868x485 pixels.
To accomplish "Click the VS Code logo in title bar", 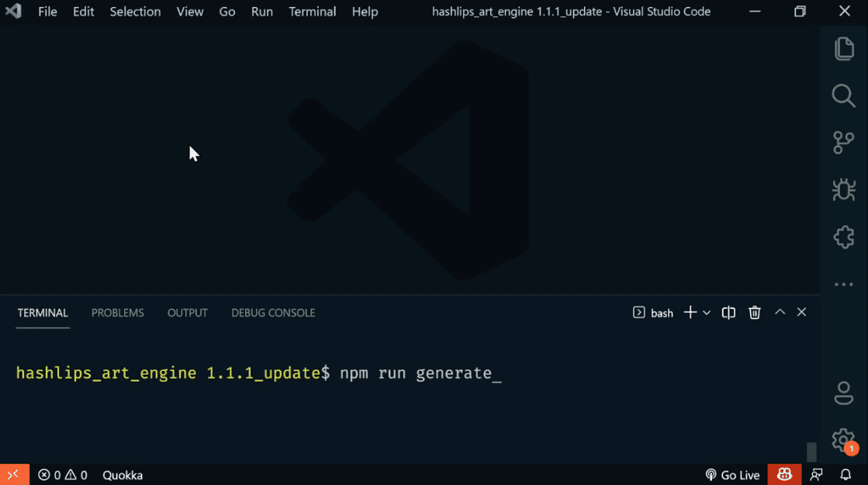I will [13, 11].
